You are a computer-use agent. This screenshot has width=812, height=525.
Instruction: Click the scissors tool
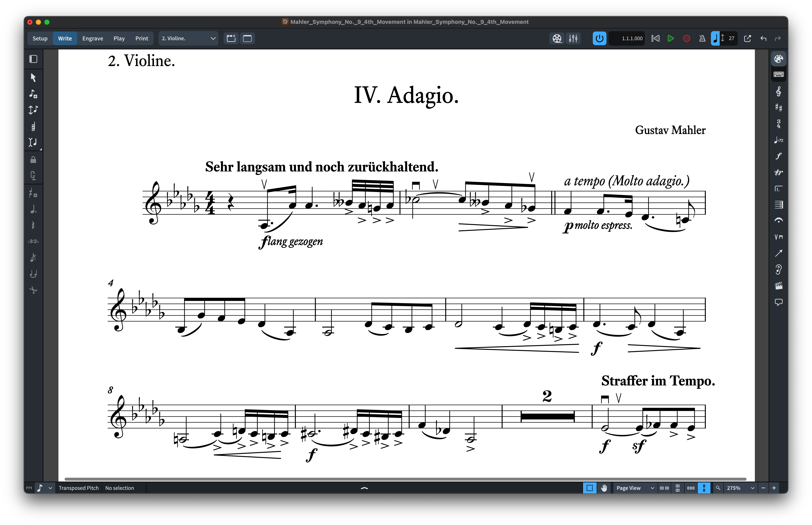coord(33,290)
